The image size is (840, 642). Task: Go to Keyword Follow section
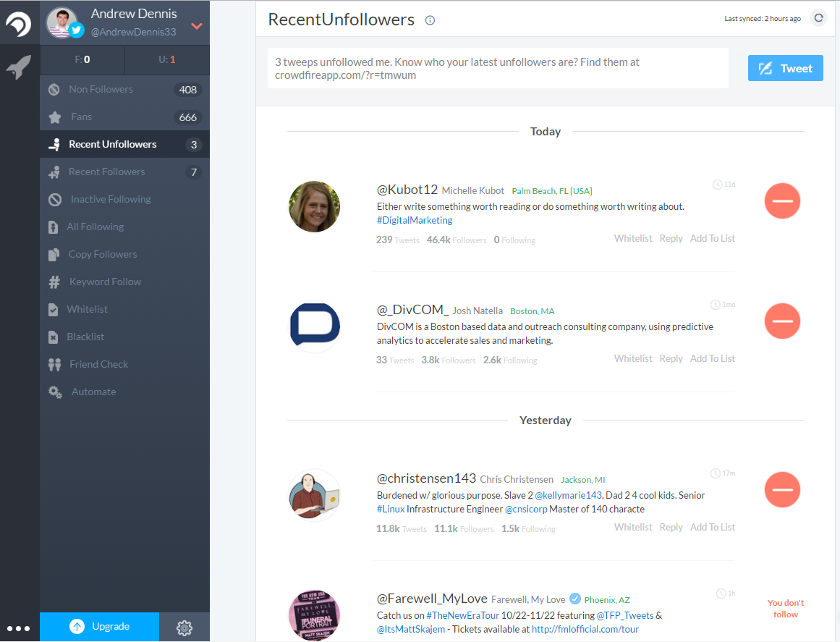(105, 282)
